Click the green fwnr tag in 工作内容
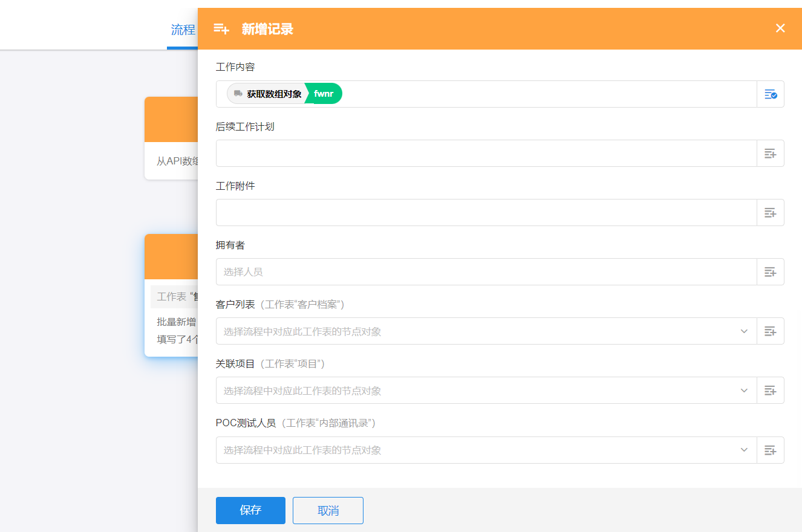 click(324, 94)
